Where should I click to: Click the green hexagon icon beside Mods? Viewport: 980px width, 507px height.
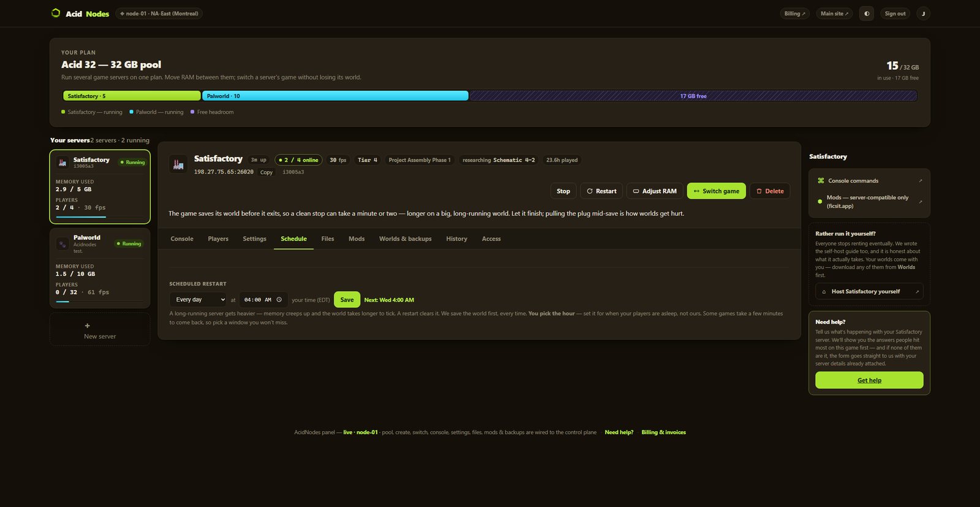tap(820, 201)
